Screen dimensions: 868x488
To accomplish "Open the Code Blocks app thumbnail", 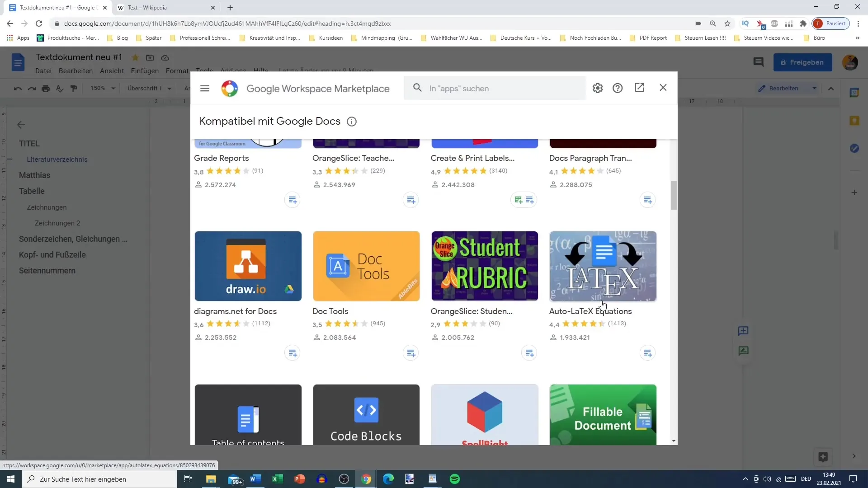I will tap(366, 415).
